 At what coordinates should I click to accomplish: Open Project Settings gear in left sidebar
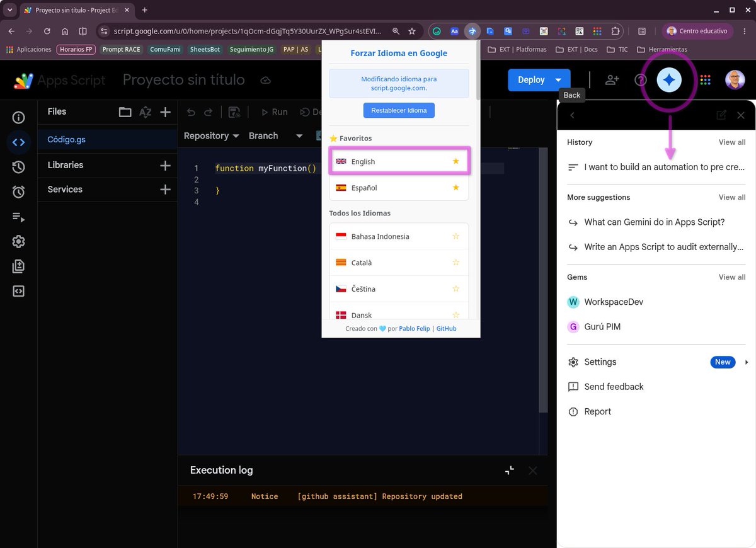(18, 241)
